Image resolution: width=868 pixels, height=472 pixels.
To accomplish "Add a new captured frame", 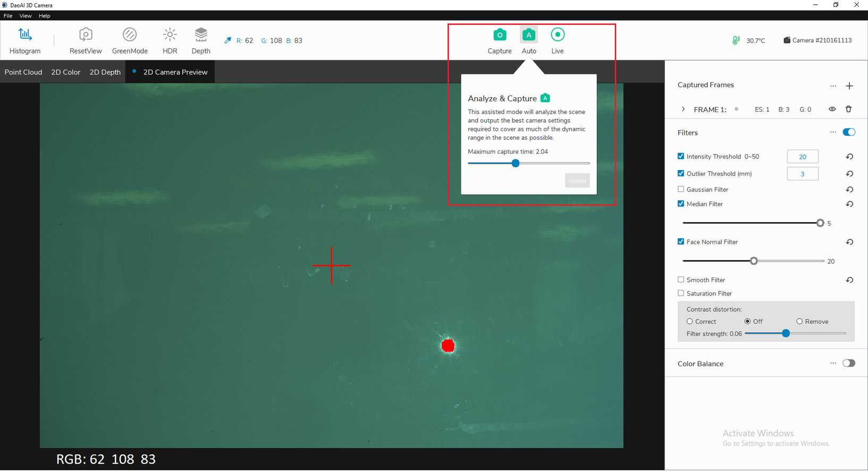I will [x=849, y=86].
